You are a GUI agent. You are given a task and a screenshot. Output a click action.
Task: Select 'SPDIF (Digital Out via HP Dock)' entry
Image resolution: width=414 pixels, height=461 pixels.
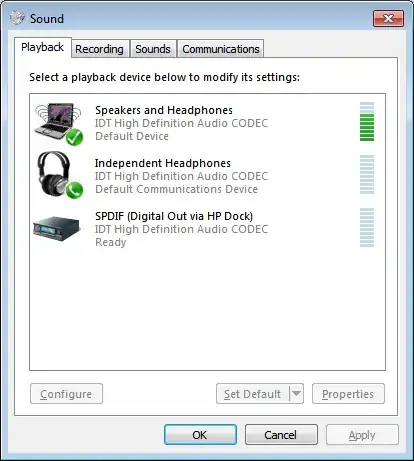click(x=174, y=216)
